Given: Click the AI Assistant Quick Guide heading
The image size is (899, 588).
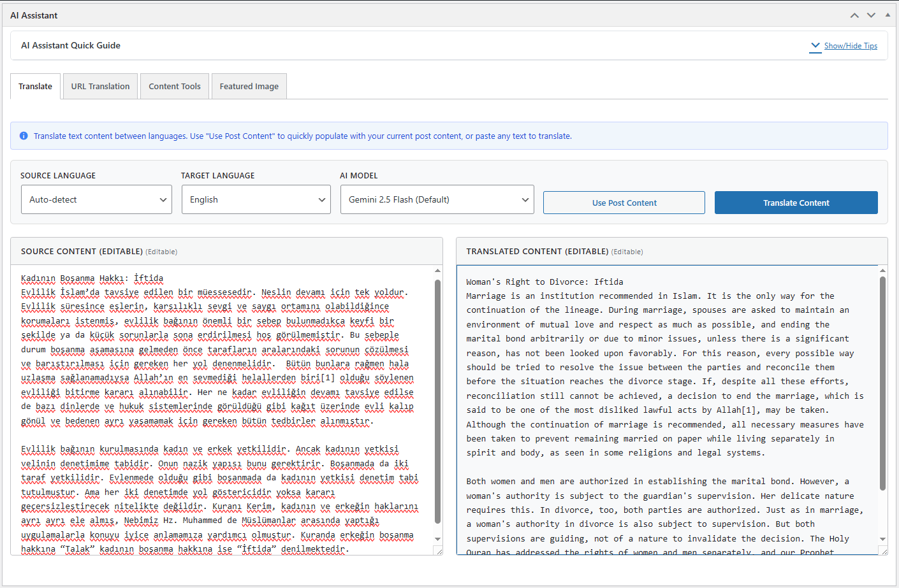Looking at the screenshot, I should 71,45.
